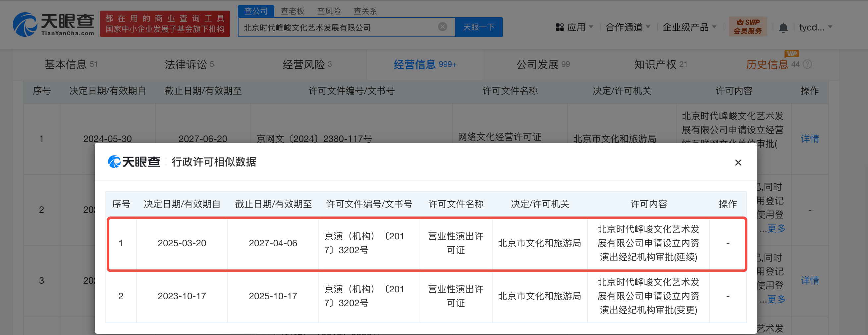Open the 公司发展 tab
The width and height of the screenshot is (868, 335).
[x=543, y=64]
